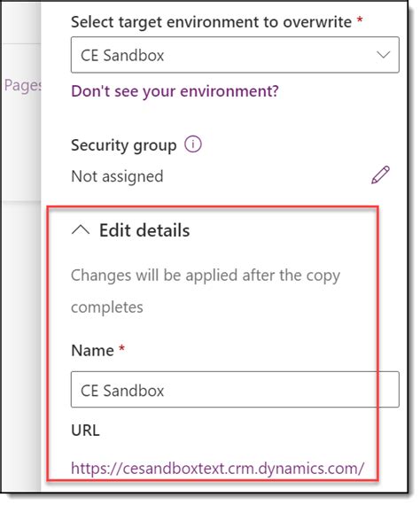This screenshot has width=420, height=505.
Task: Open the cesandboxtext.crm.dynamics.com URL link
Action: point(217,469)
